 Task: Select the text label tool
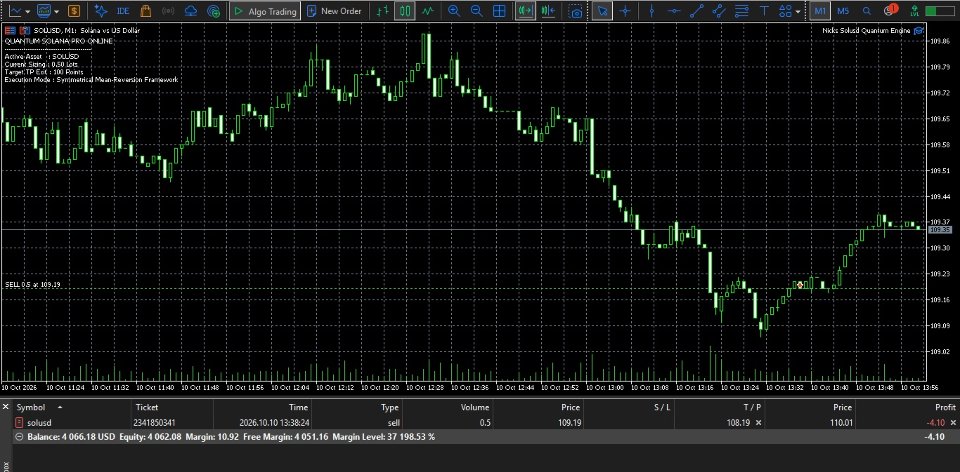click(764, 11)
